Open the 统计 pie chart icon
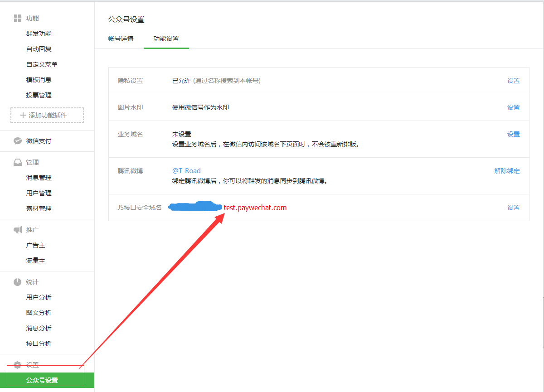 [x=17, y=281]
